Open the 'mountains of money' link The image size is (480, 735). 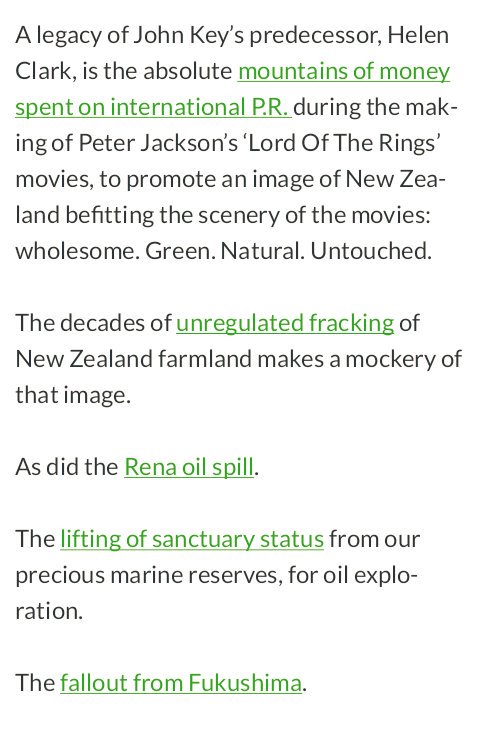click(344, 72)
